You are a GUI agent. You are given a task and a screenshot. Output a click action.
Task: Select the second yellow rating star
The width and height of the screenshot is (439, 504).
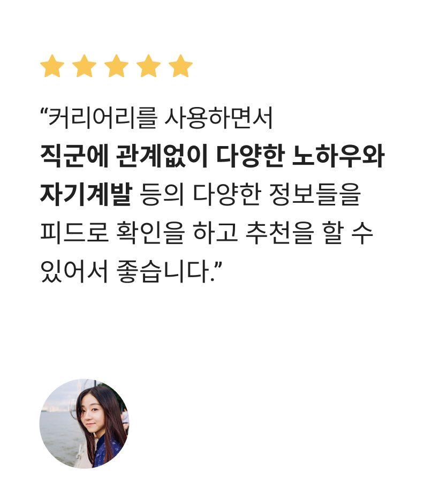84,66
